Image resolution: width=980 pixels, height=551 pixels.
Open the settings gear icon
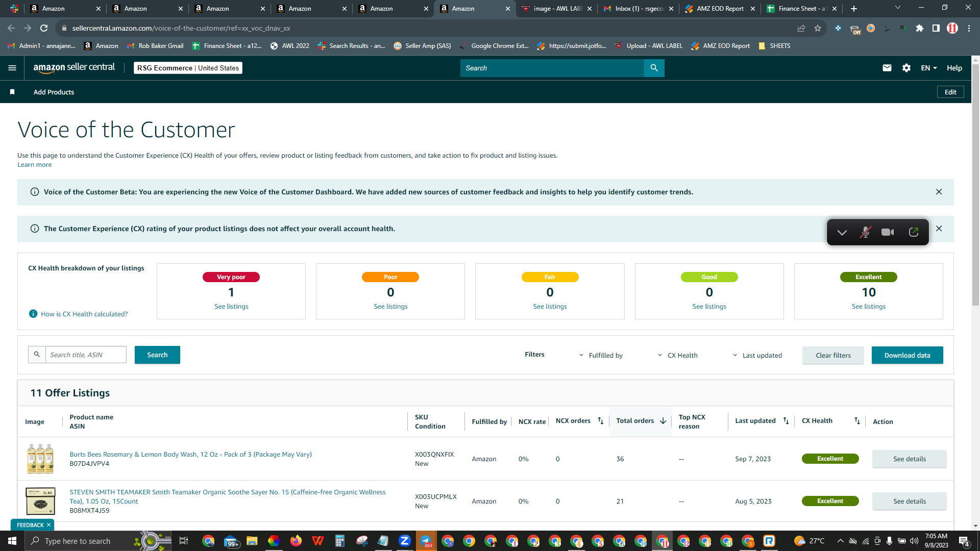pos(906,68)
